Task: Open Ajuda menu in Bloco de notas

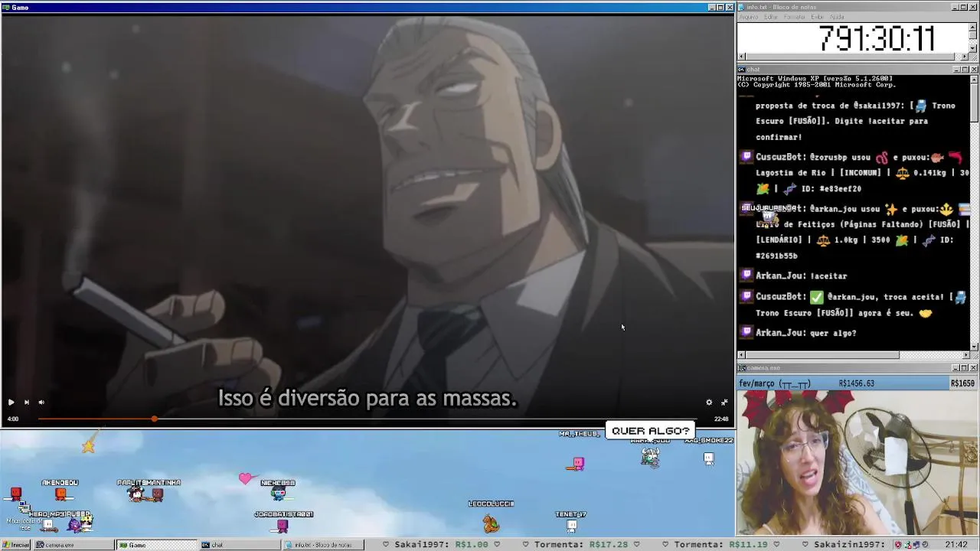Action: click(837, 17)
